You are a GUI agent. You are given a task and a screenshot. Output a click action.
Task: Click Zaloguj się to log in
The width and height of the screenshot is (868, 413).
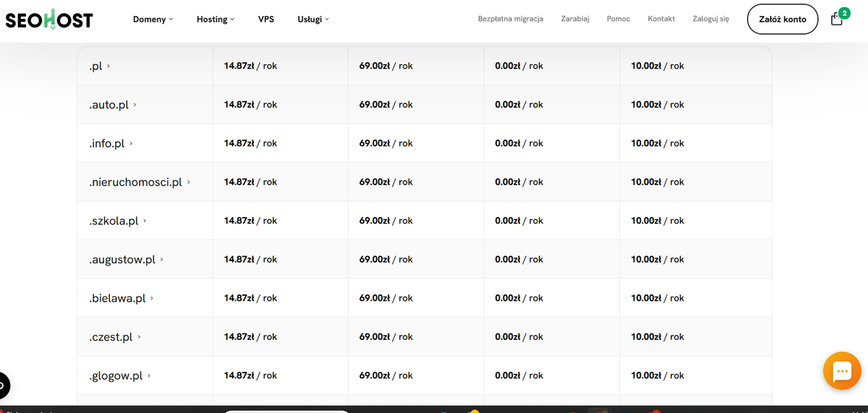[x=710, y=19]
